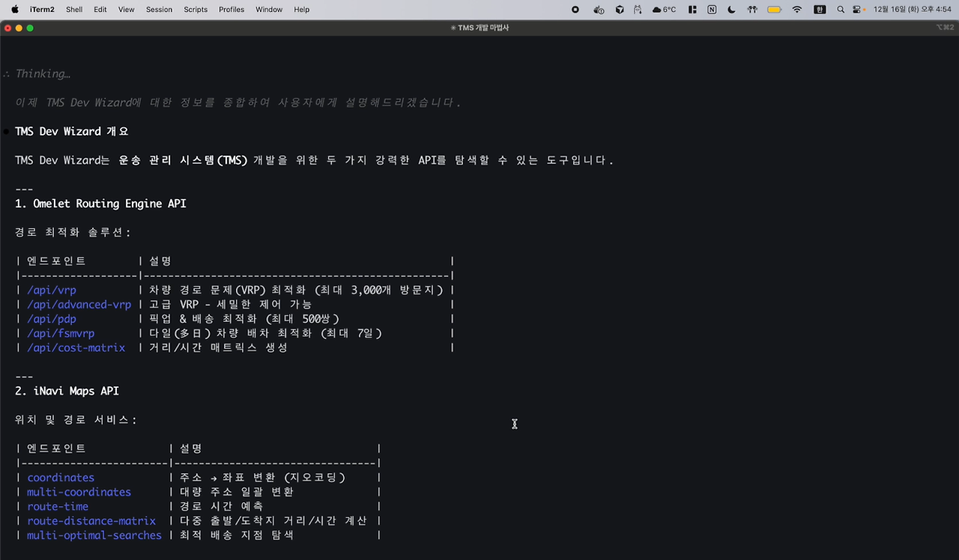Click the cube-shaped menu bar icon
The image size is (959, 560).
click(620, 10)
